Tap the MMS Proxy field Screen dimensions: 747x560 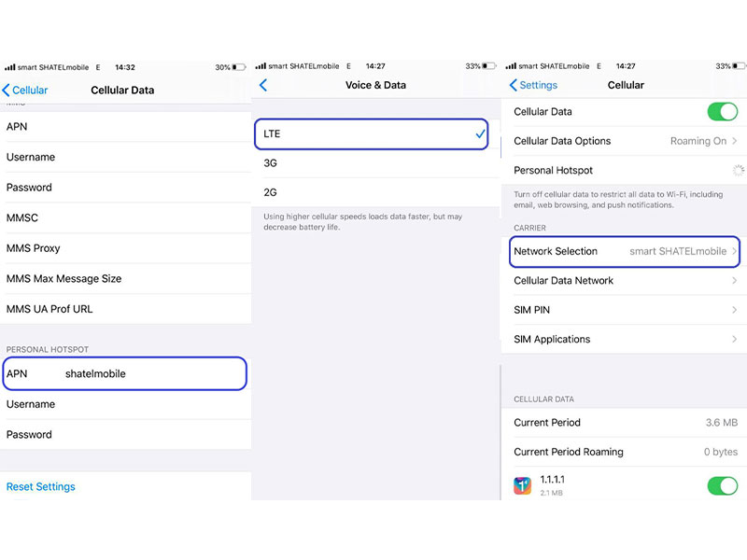(126, 248)
